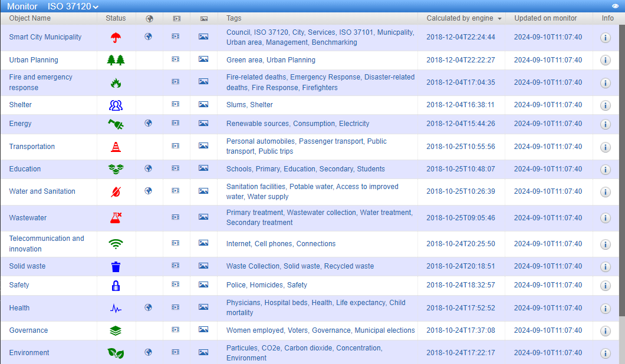Click the image icon in Urban Planning row

(x=203, y=59)
